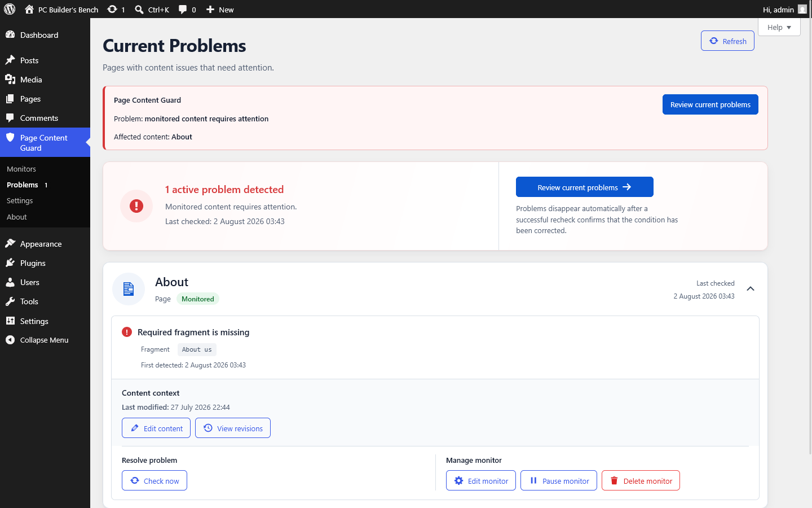Click the Refresh button
812x508 pixels.
(x=727, y=41)
